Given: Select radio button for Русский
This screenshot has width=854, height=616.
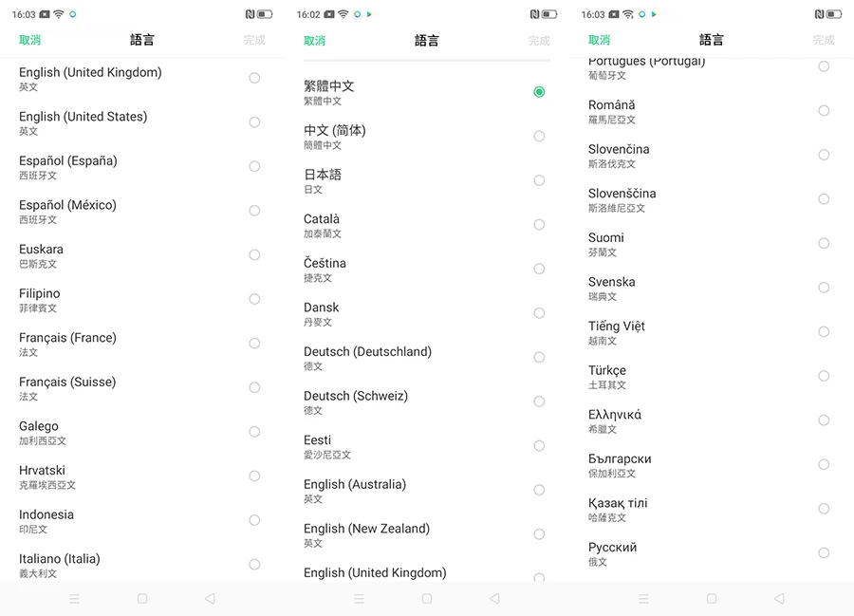Looking at the screenshot, I should 824,552.
